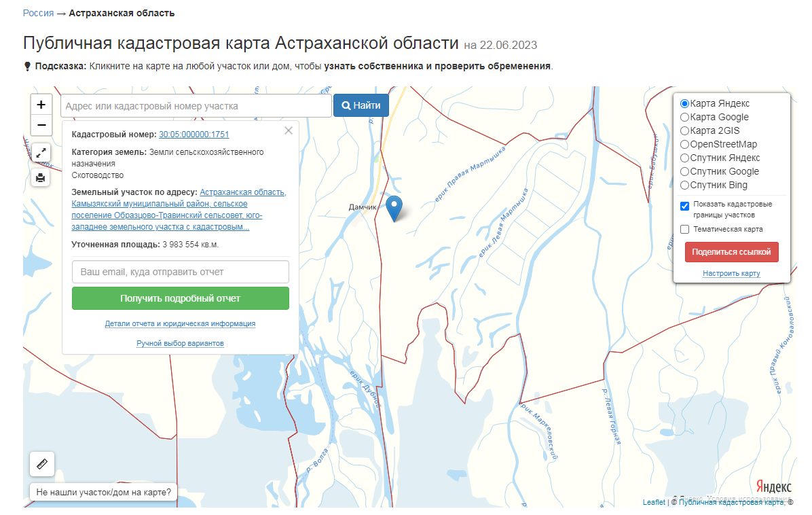Click ерик Левая Мартышка label on map

(503, 224)
